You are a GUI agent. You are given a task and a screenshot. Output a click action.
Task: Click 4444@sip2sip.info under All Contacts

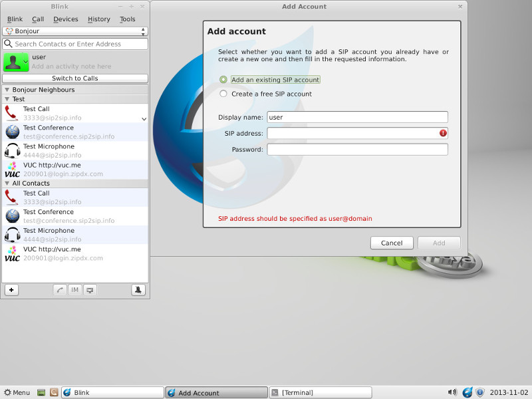pos(53,239)
